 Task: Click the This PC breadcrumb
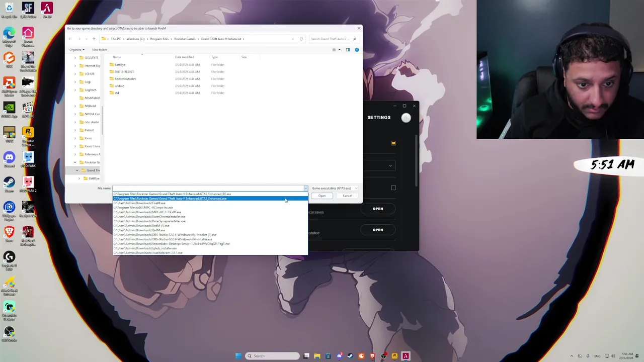pyautogui.click(x=116, y=39)
